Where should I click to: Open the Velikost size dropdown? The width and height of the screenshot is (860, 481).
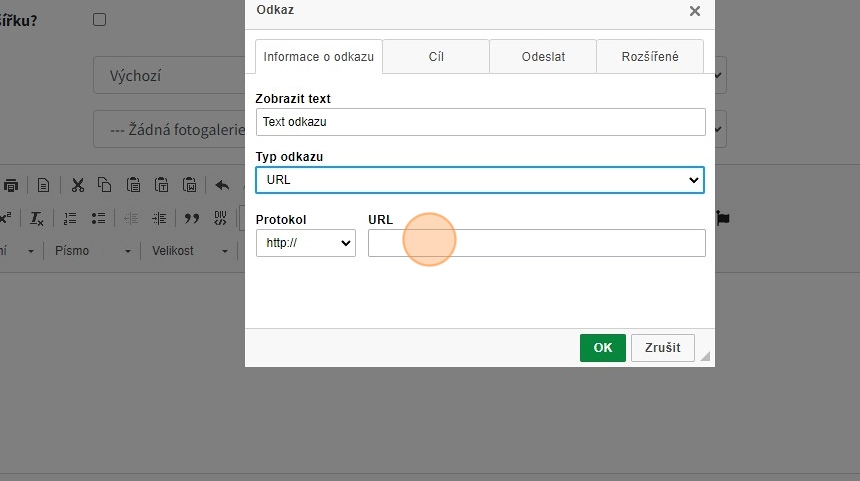[x=188, y=251]
